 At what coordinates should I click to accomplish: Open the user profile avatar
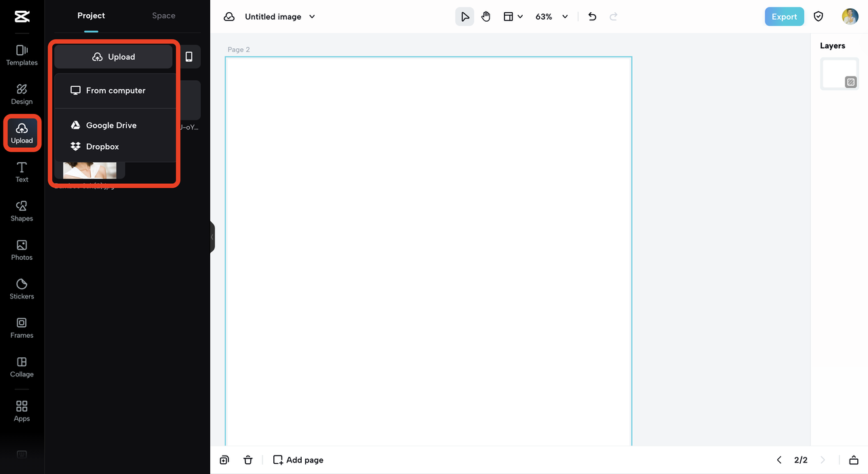click(x=850, y=17)
